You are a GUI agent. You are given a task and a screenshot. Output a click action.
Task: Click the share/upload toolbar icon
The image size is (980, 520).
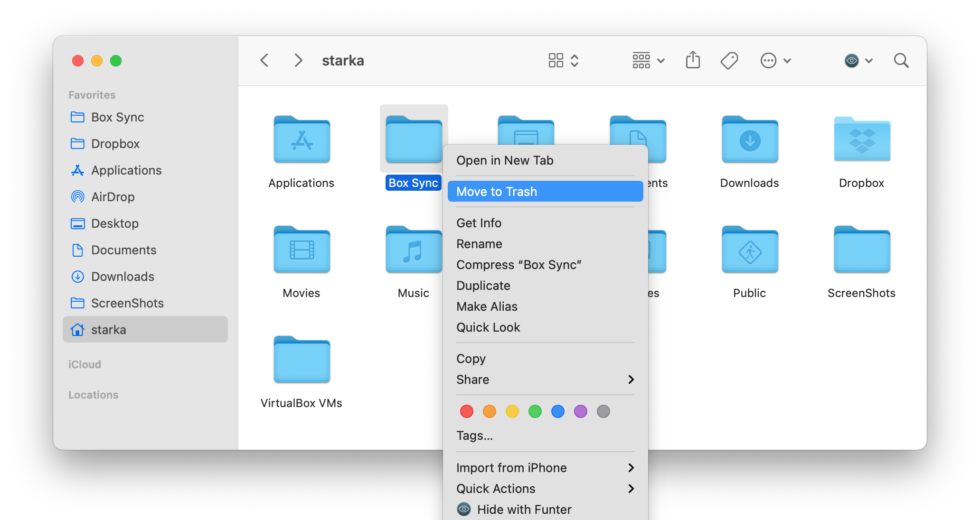pos(694,61)
